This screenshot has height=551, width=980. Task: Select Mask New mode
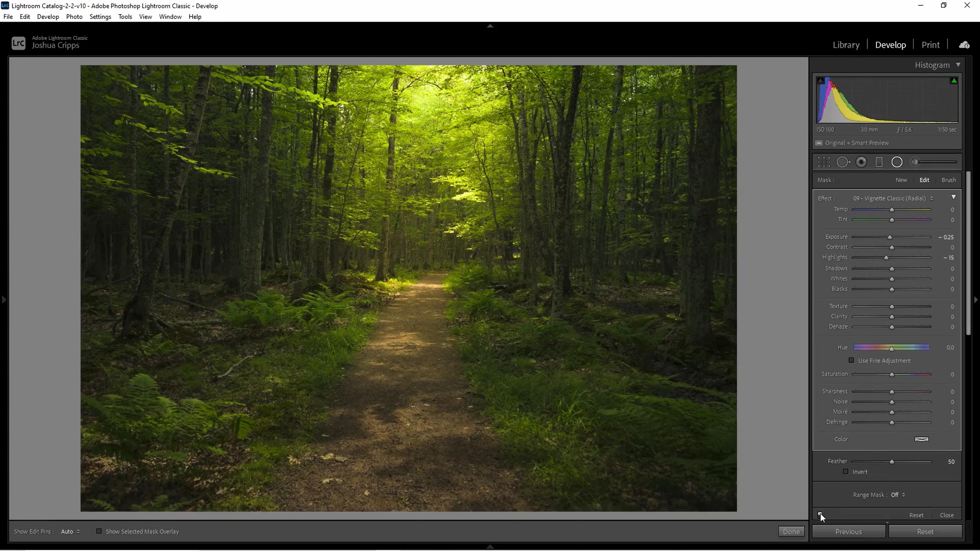(901, 180)
